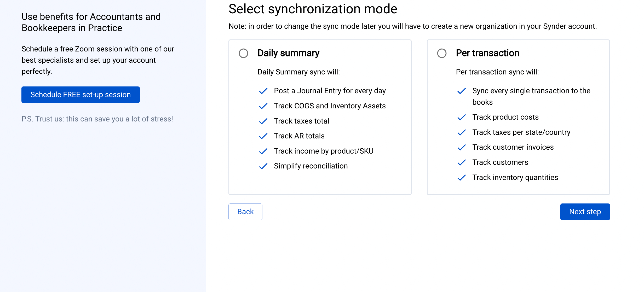Click the checkmark beside Track income by product/SKU

pyautogui.click(x=263, y=151)
